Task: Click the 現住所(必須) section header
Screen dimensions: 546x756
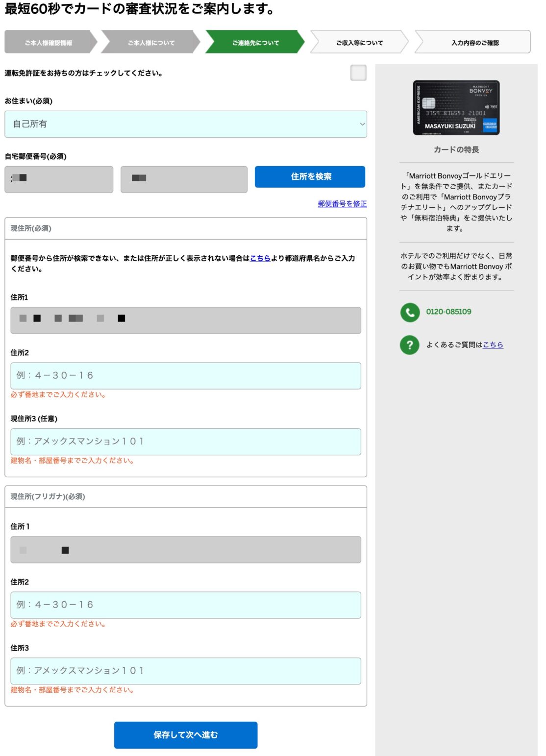Action: [186, 229]
